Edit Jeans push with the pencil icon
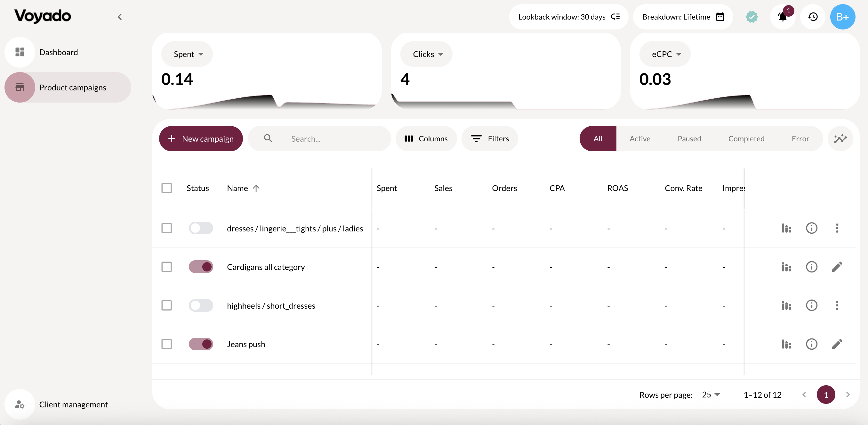The width and height of the screenshot is (868, 425). tap(837, 344)
